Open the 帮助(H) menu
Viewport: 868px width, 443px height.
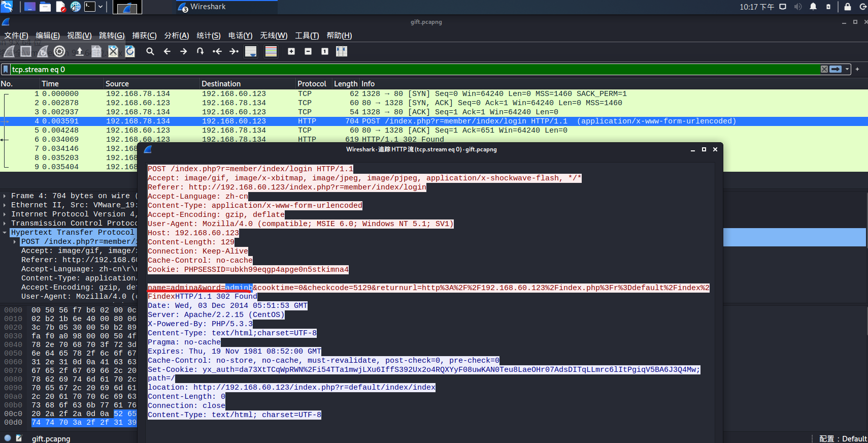pyautogui.click(x=339, y=36)
